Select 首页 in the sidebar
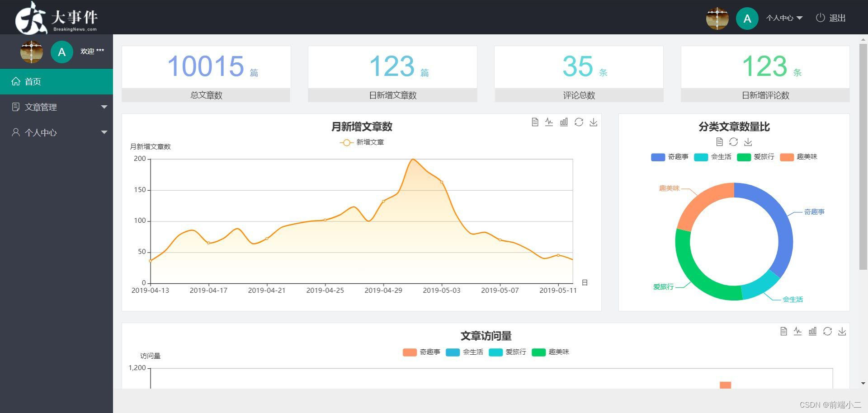 pyautogui.click(x=57, y=81)
